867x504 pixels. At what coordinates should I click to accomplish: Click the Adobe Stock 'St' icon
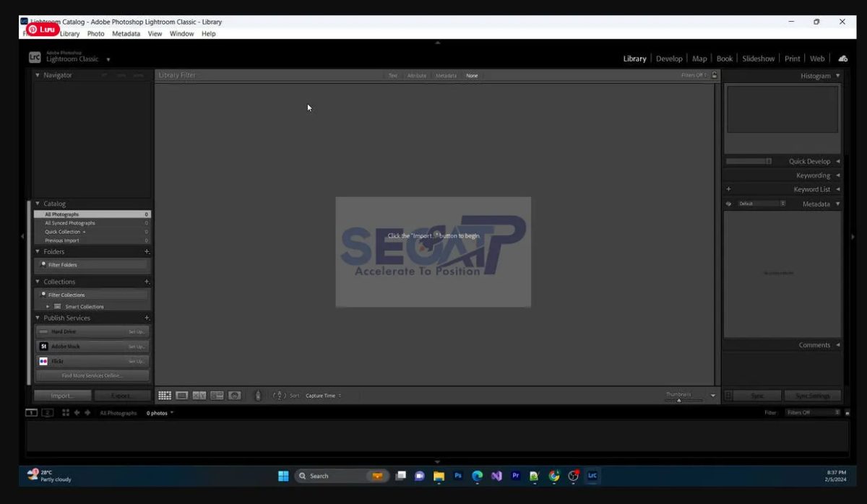tap(43, 347)
